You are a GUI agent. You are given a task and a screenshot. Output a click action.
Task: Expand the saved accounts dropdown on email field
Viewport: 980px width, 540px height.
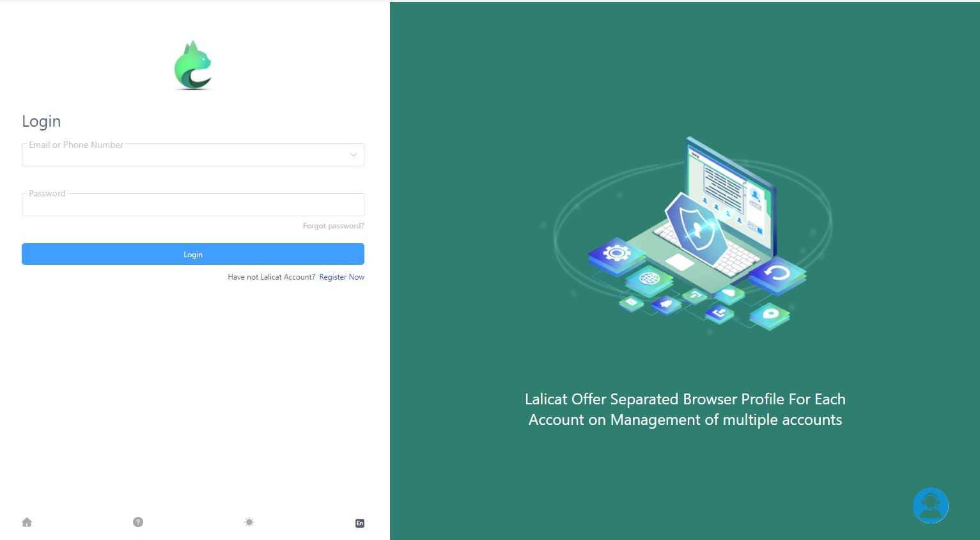(x=353, y=155)
